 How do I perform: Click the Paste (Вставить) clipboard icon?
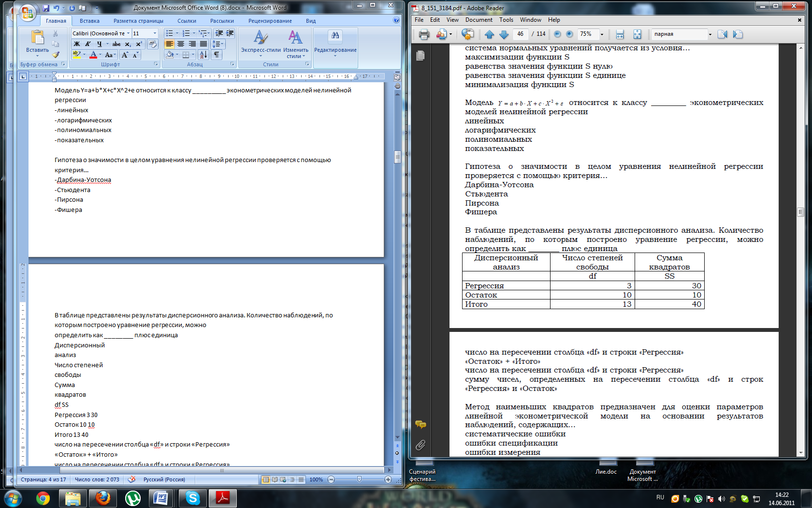click(x=37, y=38)
